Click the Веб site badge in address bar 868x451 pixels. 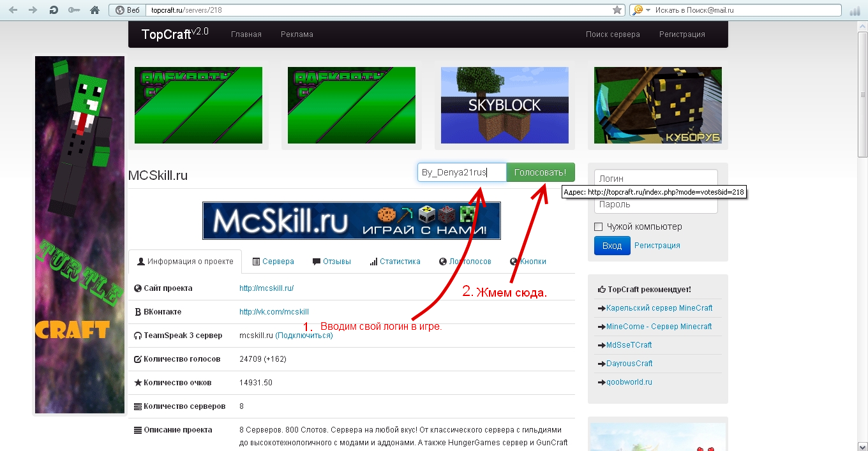[x=126, y=10]
